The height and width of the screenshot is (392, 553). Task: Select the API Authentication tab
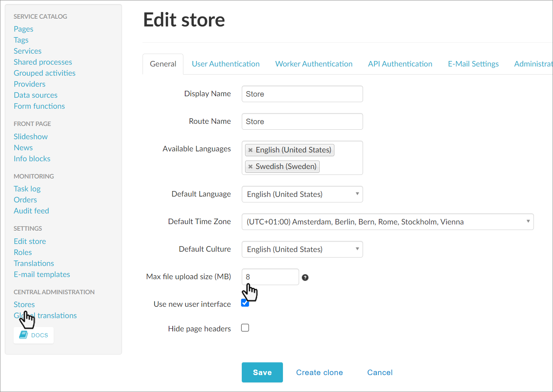pyautogui.click(x=400, y=64)
